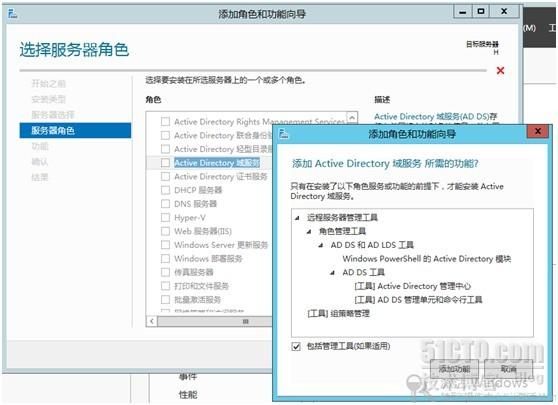The width and height of the screenshot is (558, 405).
Task: Enable the 批量激活服务 checkbox
Action: [165, 299]
